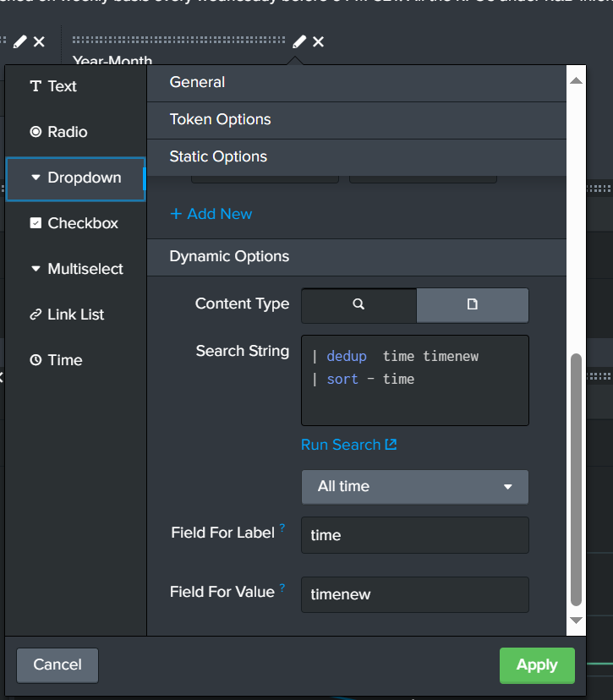613x700 pixels.
Task: Choose the Checkbox input type
Action: tap(74, 223)
